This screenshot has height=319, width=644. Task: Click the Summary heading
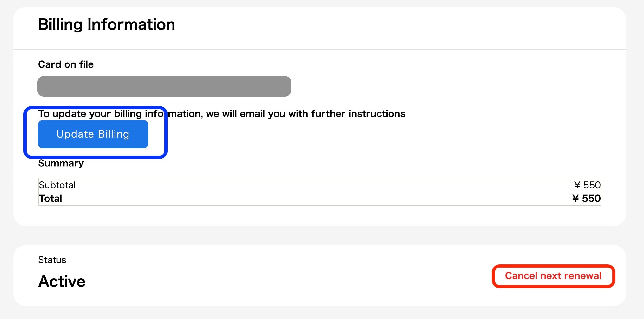(x=61, y=163)
